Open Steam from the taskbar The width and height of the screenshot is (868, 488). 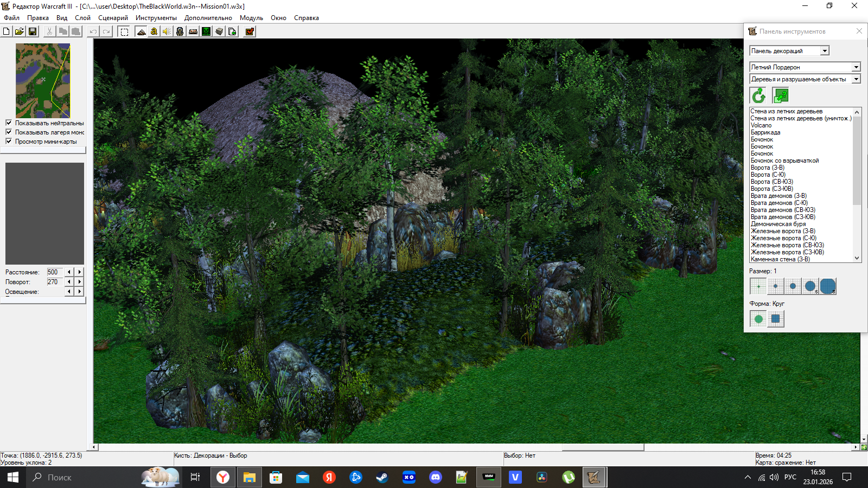pyautogui.click(x=382, y=477)
